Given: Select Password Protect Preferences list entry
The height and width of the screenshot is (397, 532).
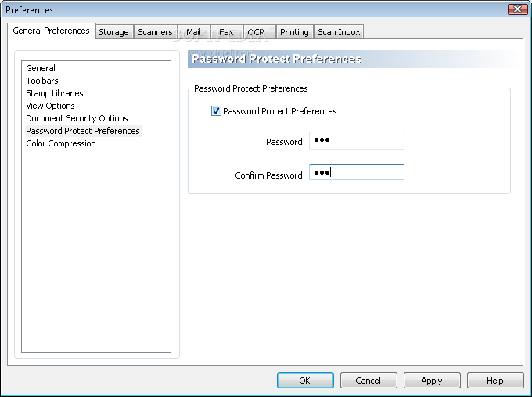Looking at the screenshot, I should tap(83, 131).
